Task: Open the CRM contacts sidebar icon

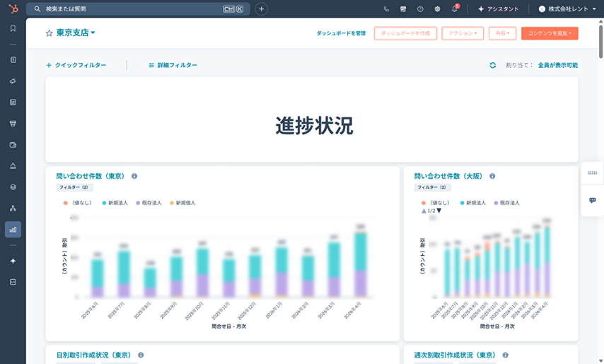Action: tap(13, 59)
